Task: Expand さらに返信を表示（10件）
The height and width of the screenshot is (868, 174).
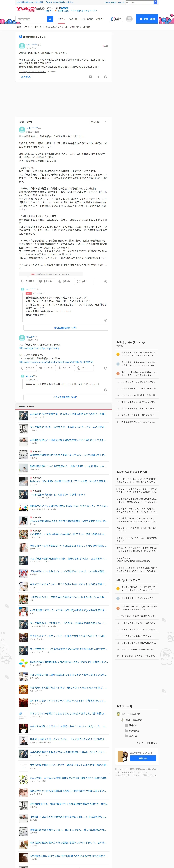Action: (66, 397)
